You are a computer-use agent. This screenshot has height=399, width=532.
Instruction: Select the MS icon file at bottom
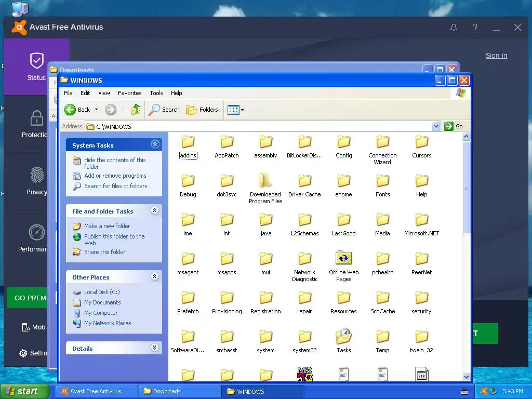(x=304, y=374)
